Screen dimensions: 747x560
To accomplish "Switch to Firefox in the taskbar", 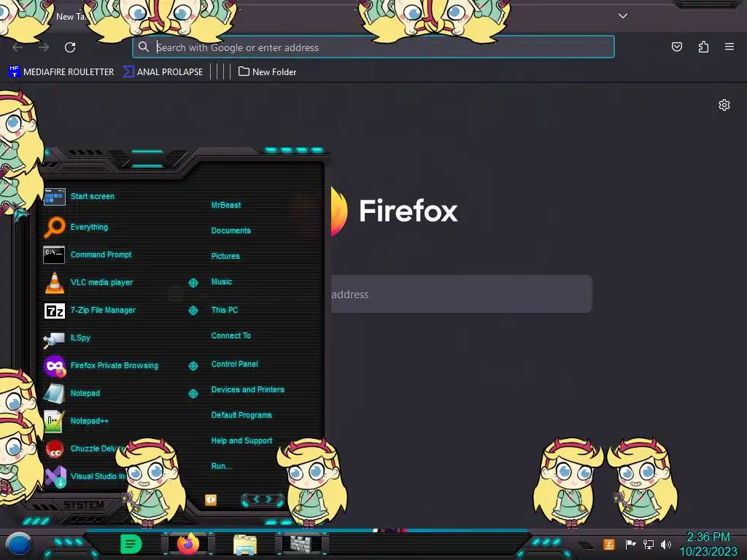I will [x=188, y=544].
